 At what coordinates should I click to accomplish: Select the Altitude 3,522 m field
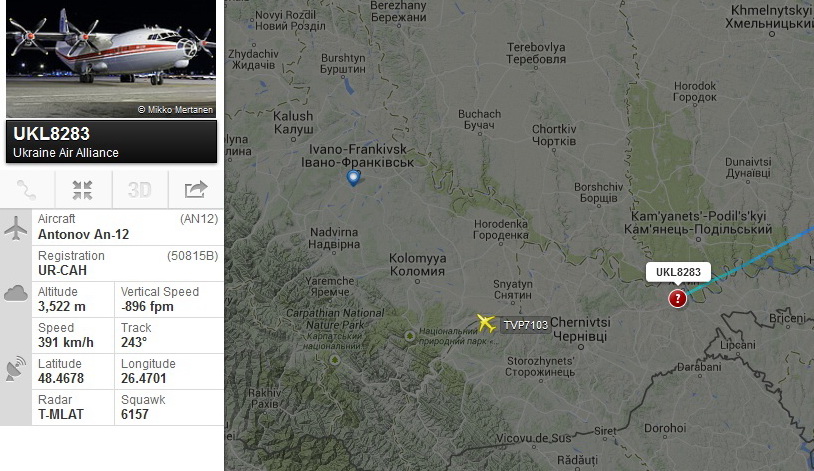[x=73, y=300]
